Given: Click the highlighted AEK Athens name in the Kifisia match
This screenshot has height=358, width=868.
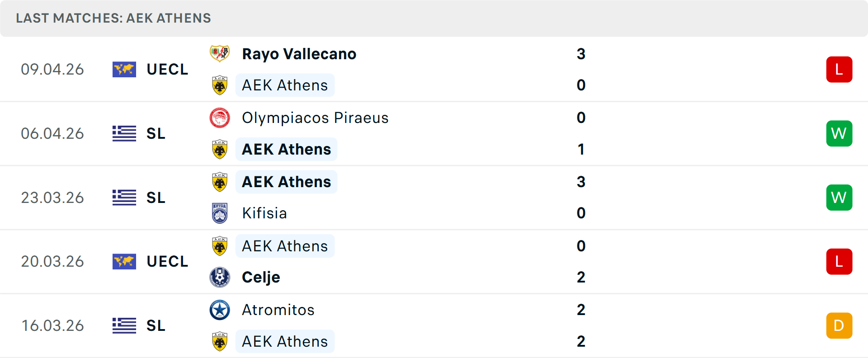Looking at the screenshot, I should click(286, 182).
